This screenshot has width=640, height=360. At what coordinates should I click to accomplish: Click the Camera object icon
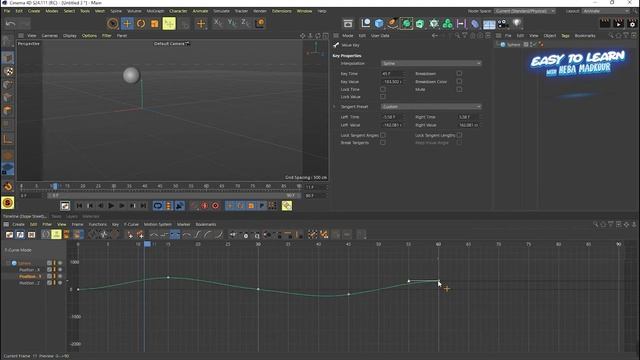503,23
